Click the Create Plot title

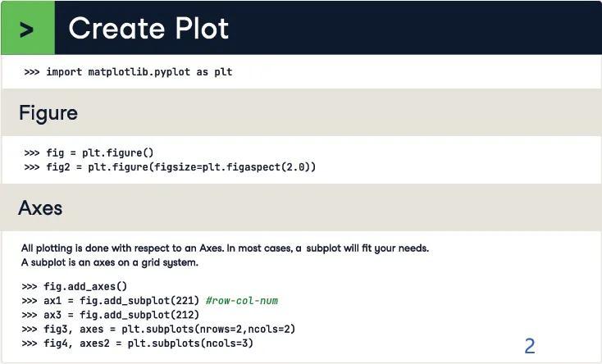[x=148, y=29]
